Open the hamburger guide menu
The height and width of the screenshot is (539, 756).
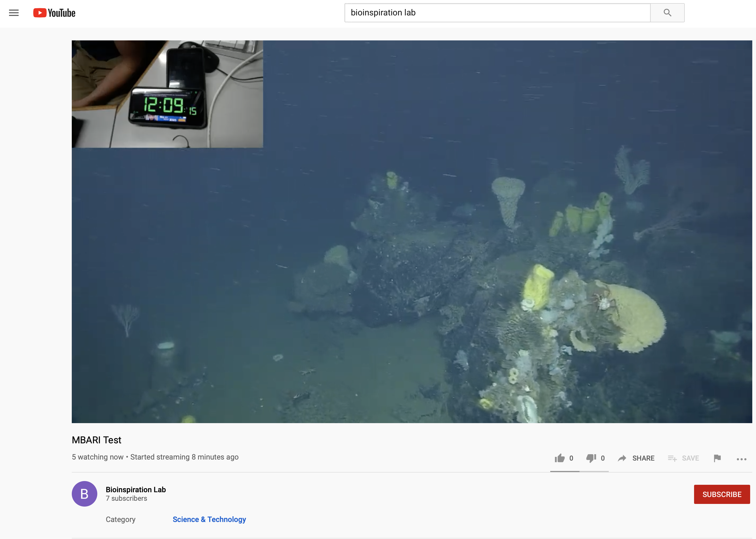14,13
